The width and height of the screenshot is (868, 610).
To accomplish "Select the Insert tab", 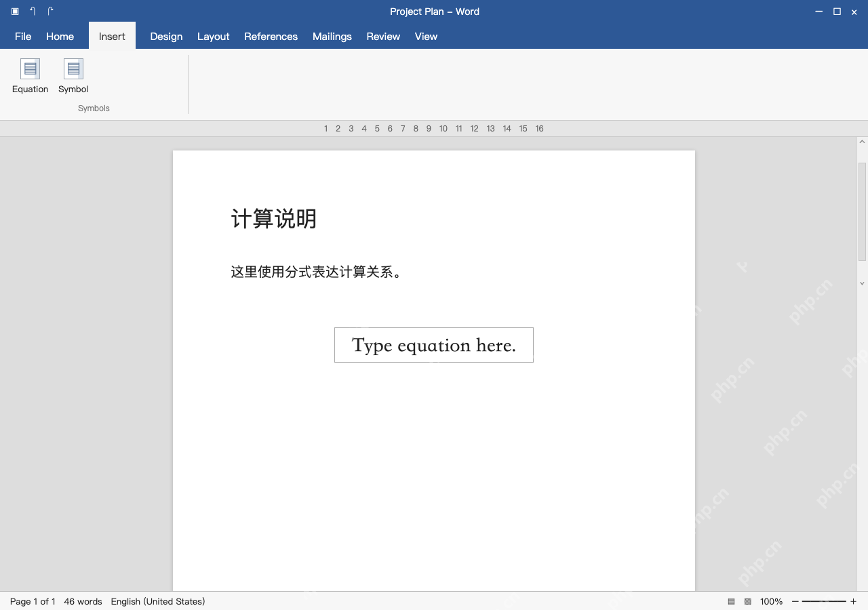I will coord(112,37).
